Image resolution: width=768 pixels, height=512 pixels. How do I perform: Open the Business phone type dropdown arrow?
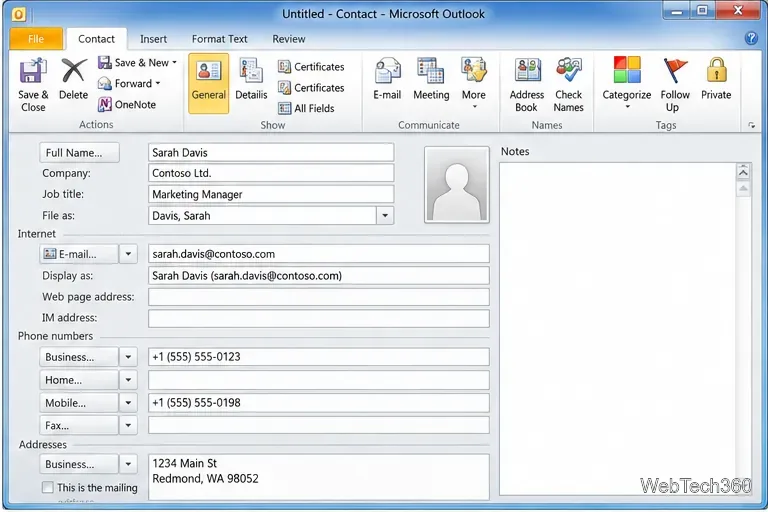coord(128,357)
